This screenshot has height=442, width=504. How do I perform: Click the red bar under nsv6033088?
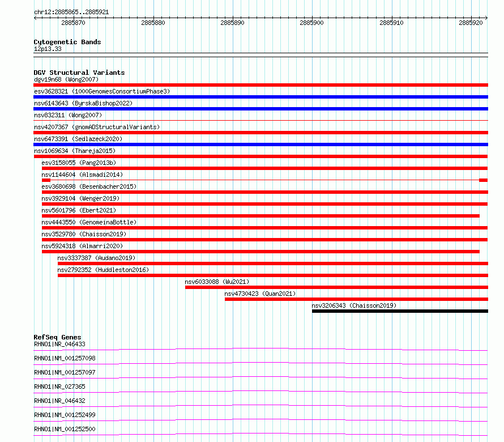pyautogui.click(x=336, y=287)
